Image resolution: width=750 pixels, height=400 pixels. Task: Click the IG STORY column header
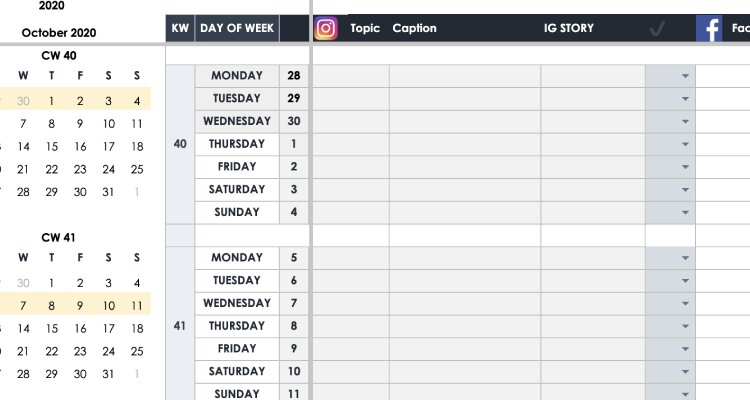[x=568, y=29]
